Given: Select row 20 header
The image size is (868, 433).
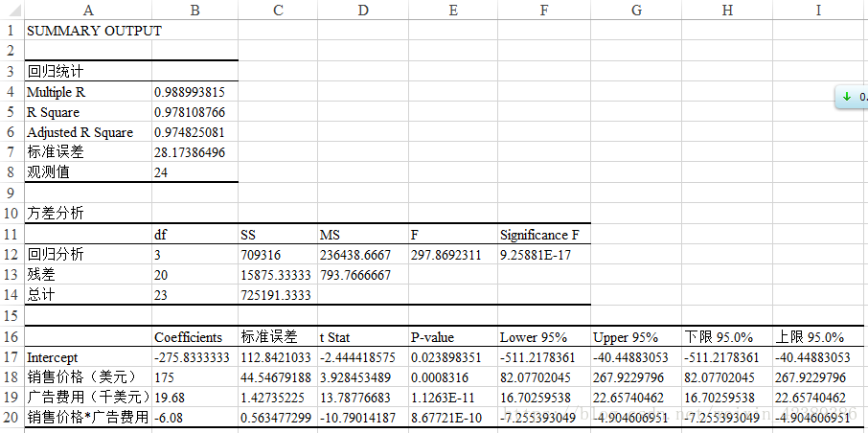Looking at the screenshot, I should [x=11, y=418].
